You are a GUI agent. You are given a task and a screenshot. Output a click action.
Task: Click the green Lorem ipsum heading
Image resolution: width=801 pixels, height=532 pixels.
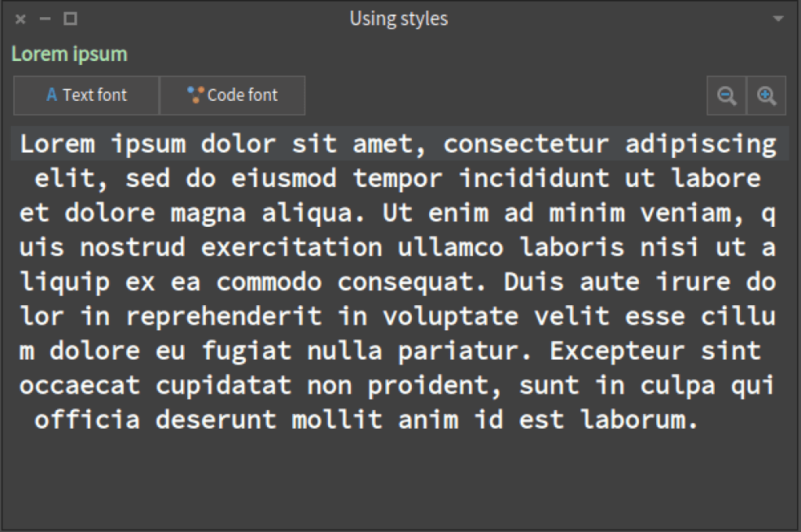coord(69,54)
